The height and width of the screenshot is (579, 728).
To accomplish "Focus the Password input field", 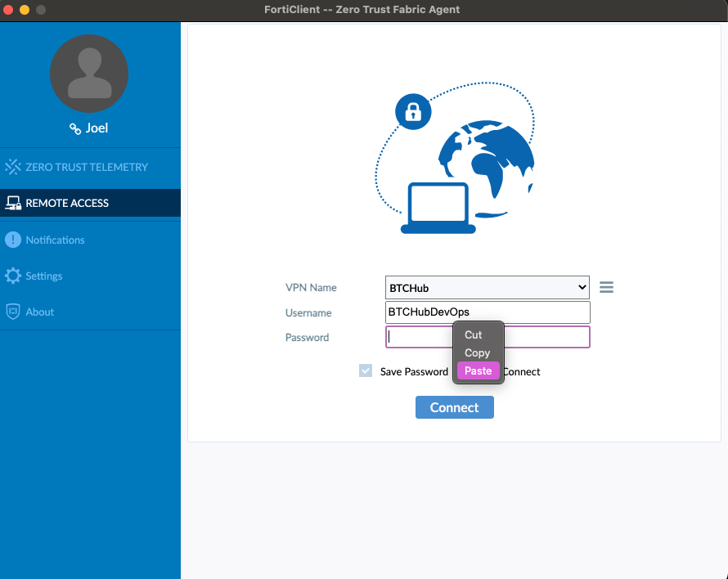I will 488,337.
